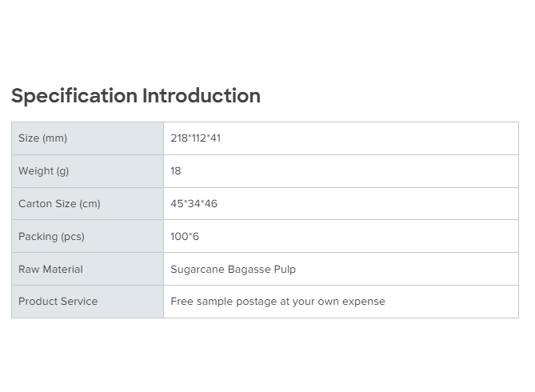The image size is (535, 392).
Task: Click the Sugarcane Bagasse Pulp text
Action: click(233, 270)
